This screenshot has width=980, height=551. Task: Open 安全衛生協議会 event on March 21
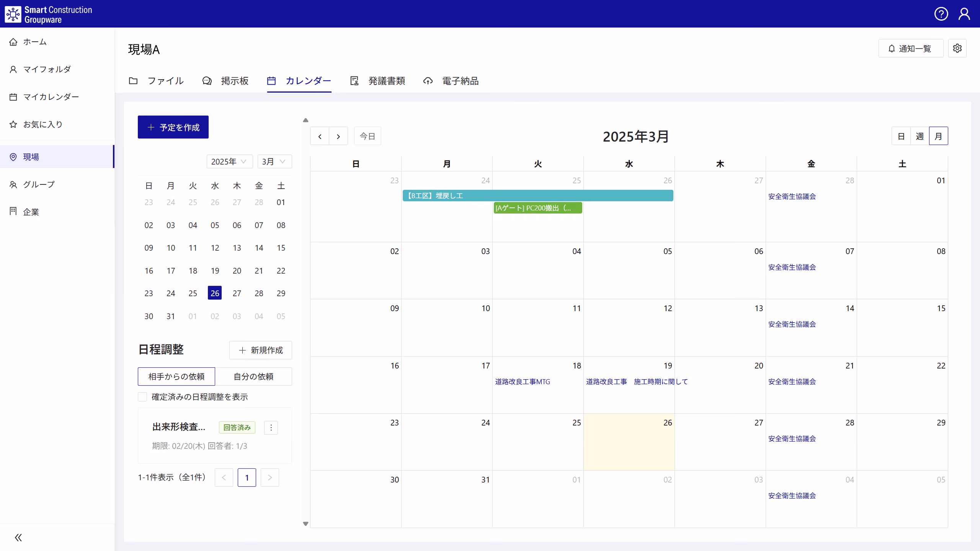pyautogui.click(x=792, y=381)
